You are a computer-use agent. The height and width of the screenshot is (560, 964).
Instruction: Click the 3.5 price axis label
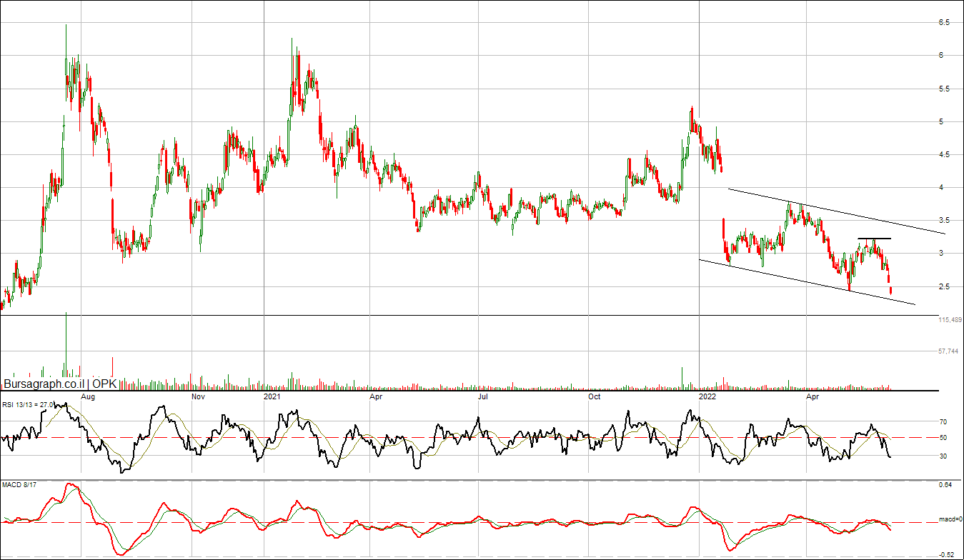(x=943, y=220)
